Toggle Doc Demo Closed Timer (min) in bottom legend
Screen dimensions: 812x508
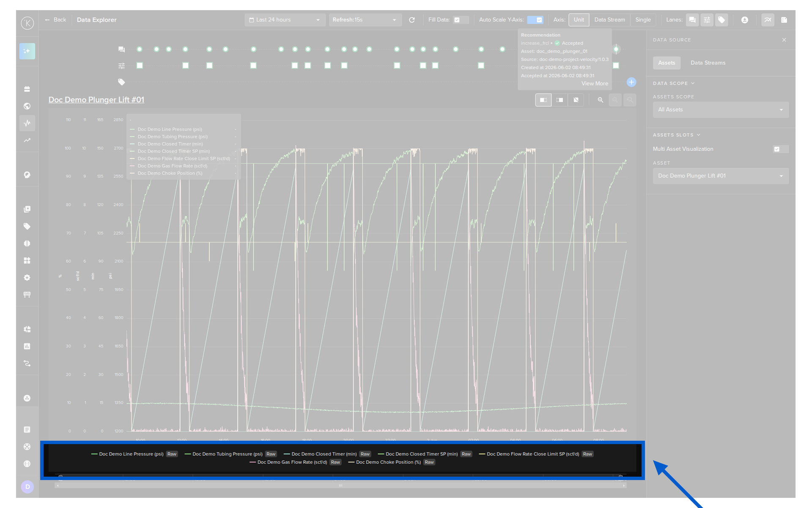(x=320, y=454)
